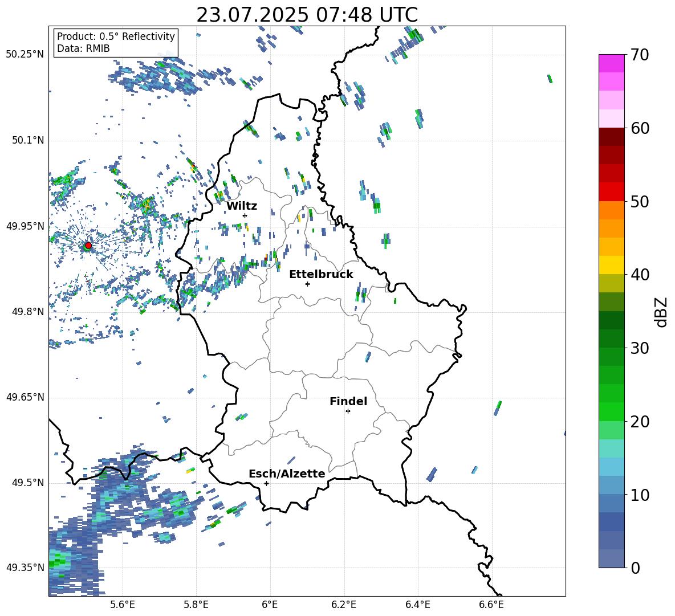Pick the cyan swatch just above 10 dBZ

(611, 486)
